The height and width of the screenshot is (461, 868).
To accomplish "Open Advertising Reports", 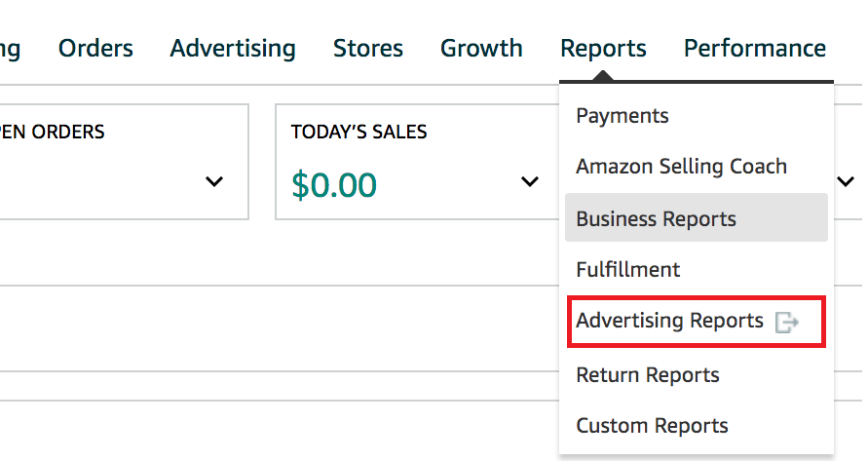I will click(669, 321).
